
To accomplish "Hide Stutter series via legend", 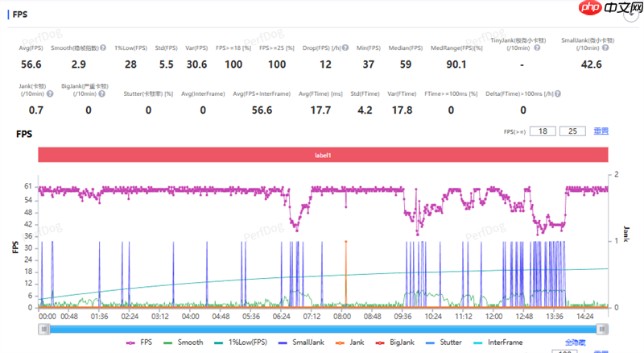I will coord(445,342).
